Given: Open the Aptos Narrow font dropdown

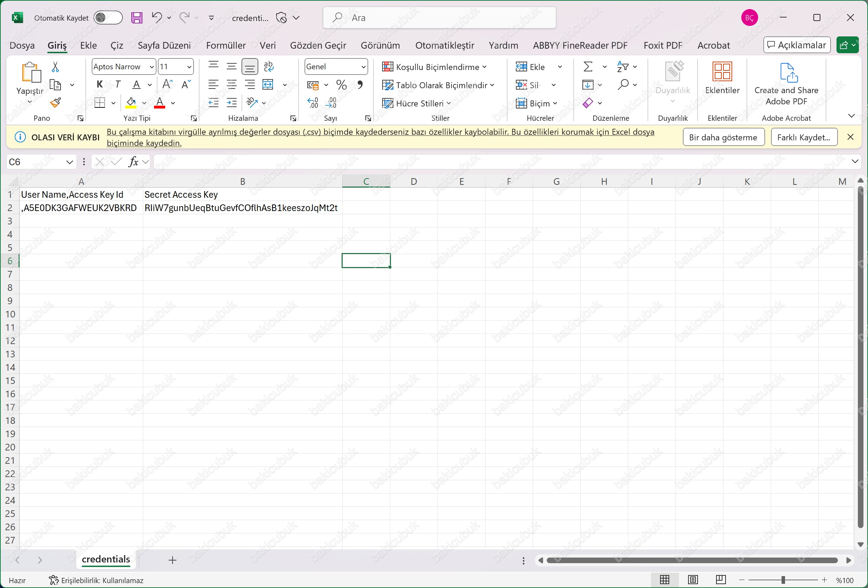Looking at the screenshot, I should tap(152, 67).
